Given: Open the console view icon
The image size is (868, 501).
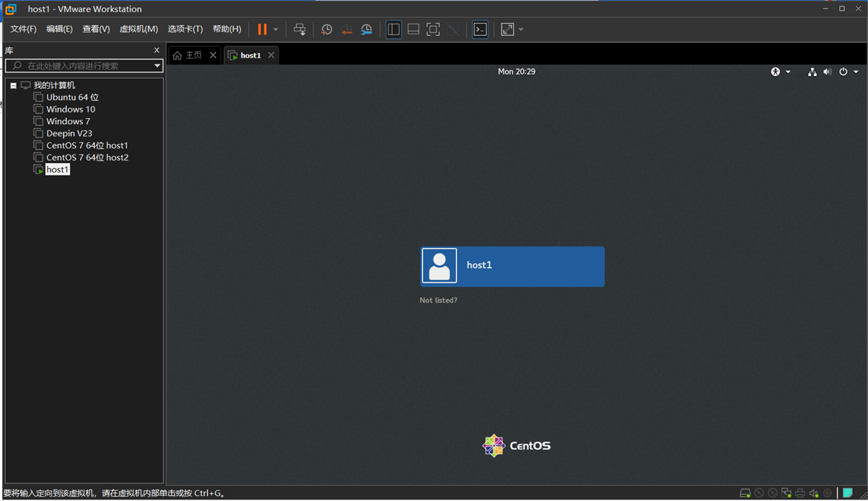Looking at the screenshot, I should [x=480, y=29].
